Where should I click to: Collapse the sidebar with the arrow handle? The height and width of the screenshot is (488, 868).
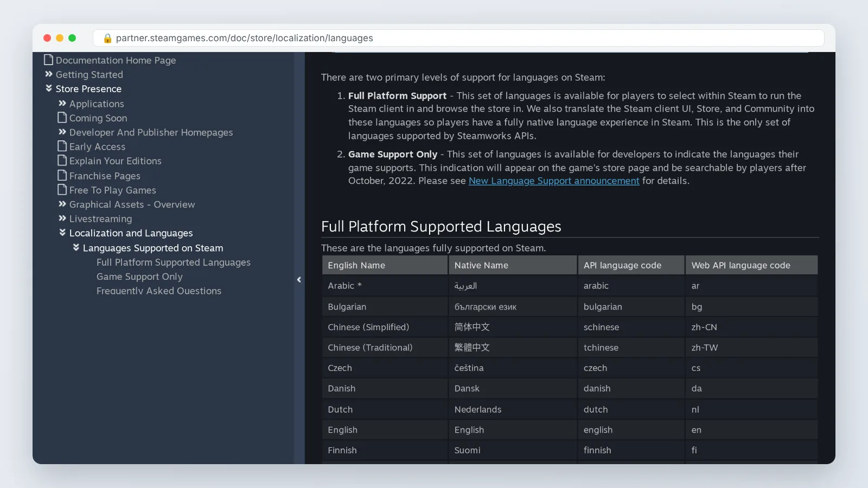coord(299,280)
